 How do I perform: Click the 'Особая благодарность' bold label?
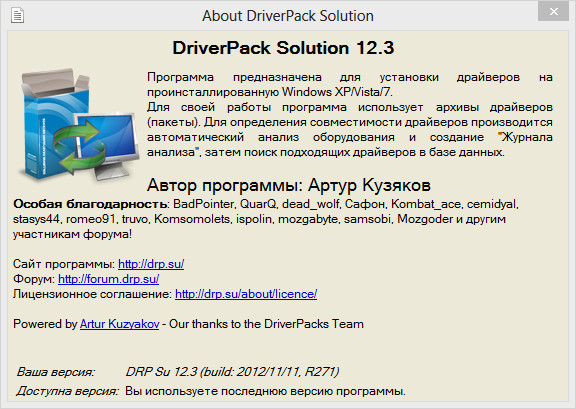click(x=90, y=204)
